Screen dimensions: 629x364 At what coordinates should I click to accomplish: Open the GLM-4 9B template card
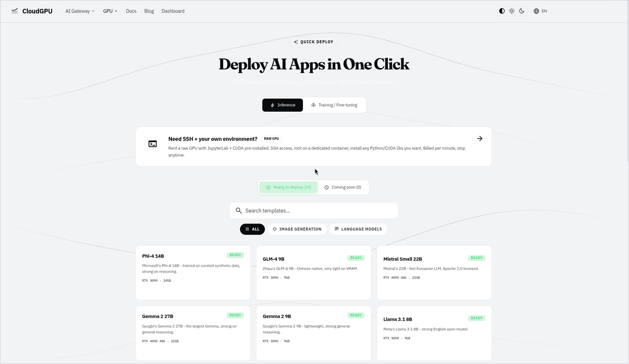pyautogui.click(x=314, y=273)
